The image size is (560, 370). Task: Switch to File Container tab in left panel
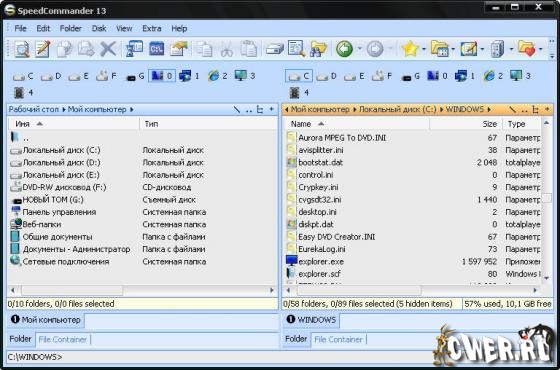(x=62, y=339)
